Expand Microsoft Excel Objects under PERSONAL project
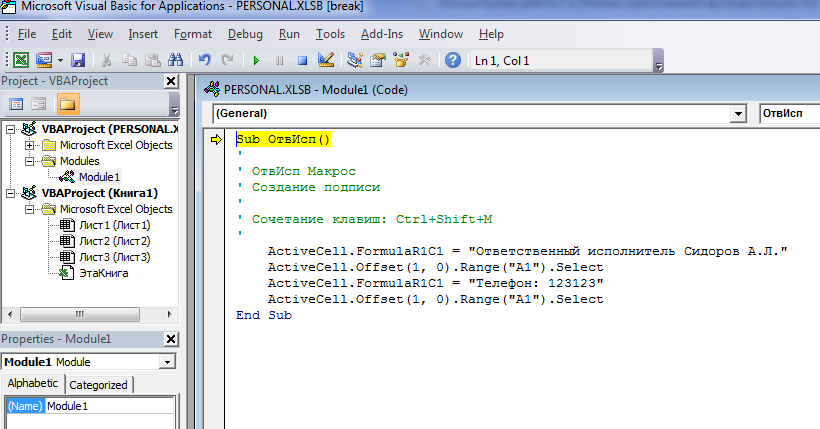The image size is (820, 429). [x=30, y=145]
